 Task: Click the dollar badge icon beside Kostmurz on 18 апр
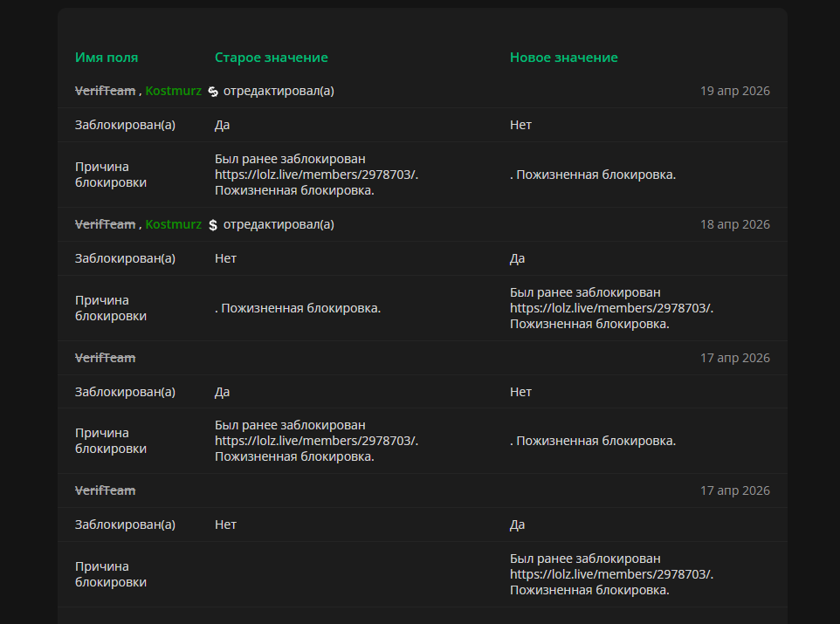(x=213, y=225)
